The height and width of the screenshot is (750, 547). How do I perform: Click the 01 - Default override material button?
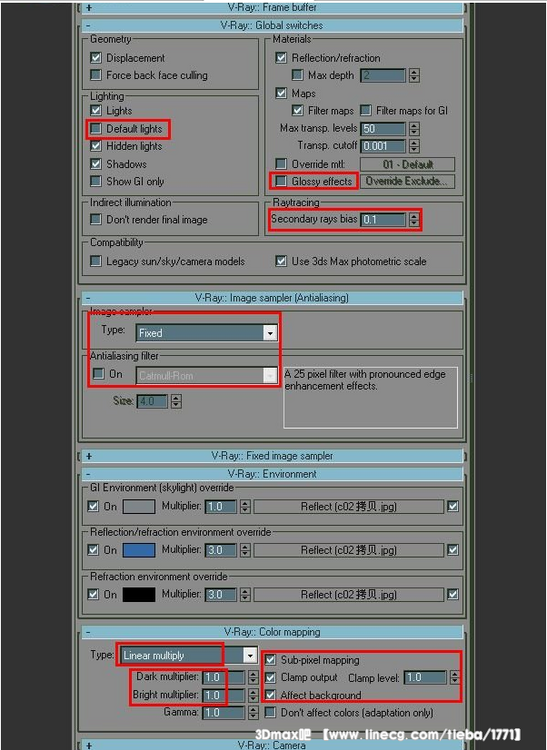407,165
